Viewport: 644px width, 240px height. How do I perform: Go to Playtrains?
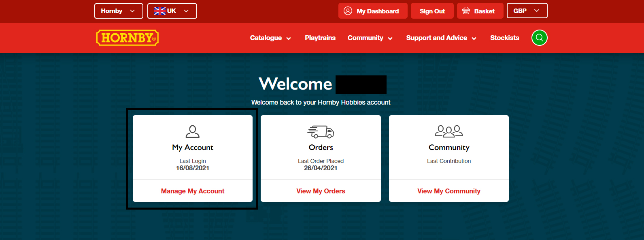320,38
